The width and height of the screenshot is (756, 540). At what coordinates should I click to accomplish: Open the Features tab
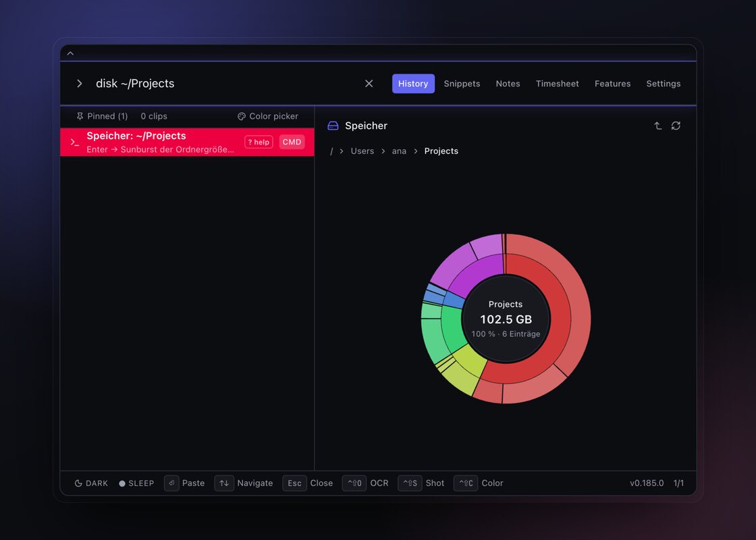(612, 84)
